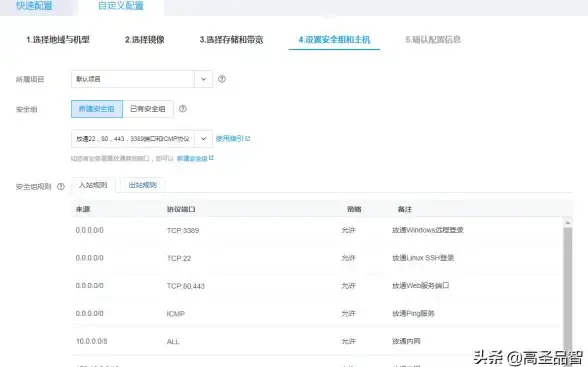Image resolution: width=588 pixels, height=367 pixels.
Task: Switch to 快速配置 tab
Action: coord(34,6)
